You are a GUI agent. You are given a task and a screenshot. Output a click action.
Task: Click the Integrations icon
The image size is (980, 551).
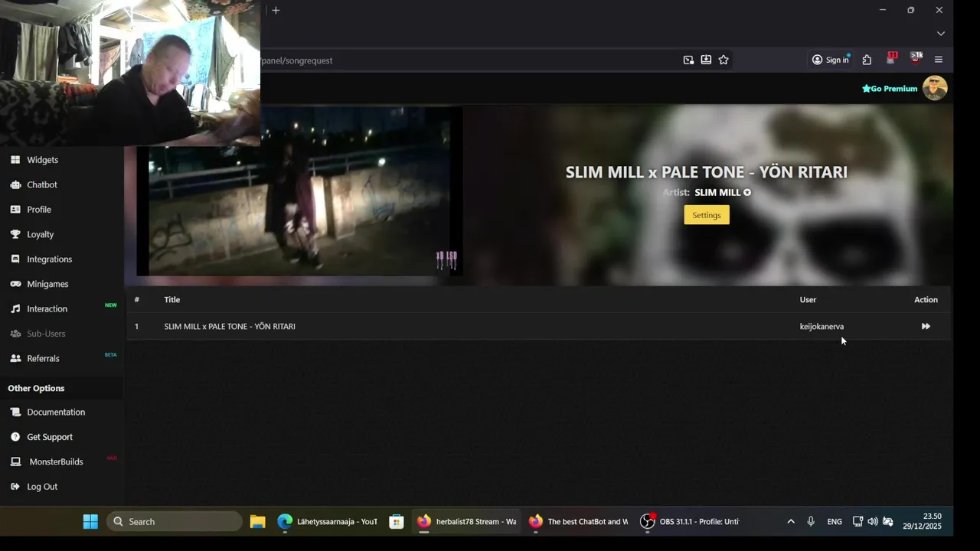pyautogui.click(x=15, y=259)
